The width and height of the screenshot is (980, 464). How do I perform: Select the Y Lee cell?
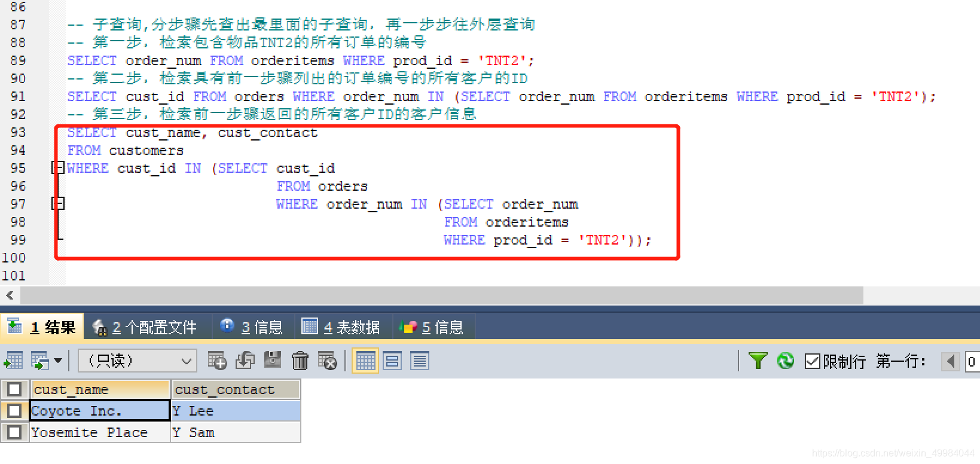(236, 411)
